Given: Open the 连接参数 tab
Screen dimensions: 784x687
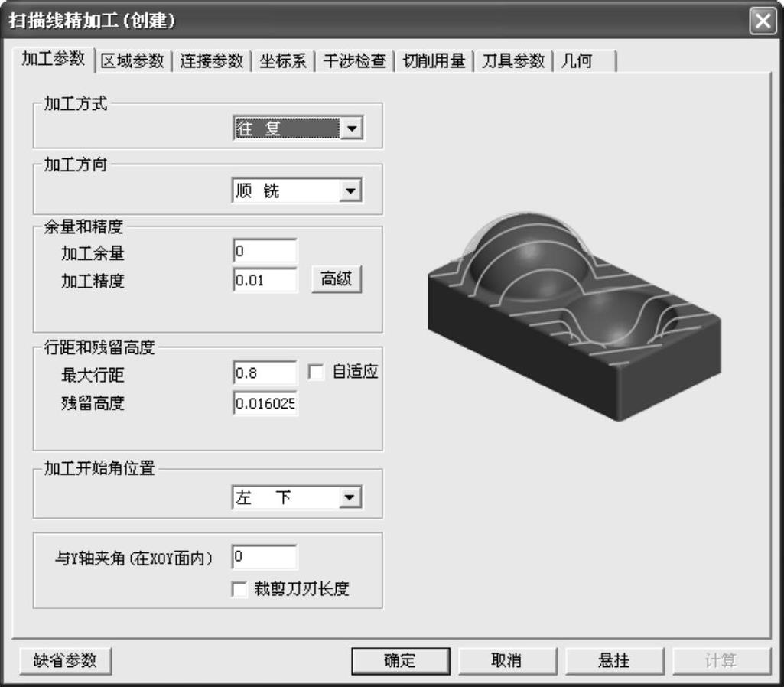Looking at the screenshot, I should tap(212, 62).
